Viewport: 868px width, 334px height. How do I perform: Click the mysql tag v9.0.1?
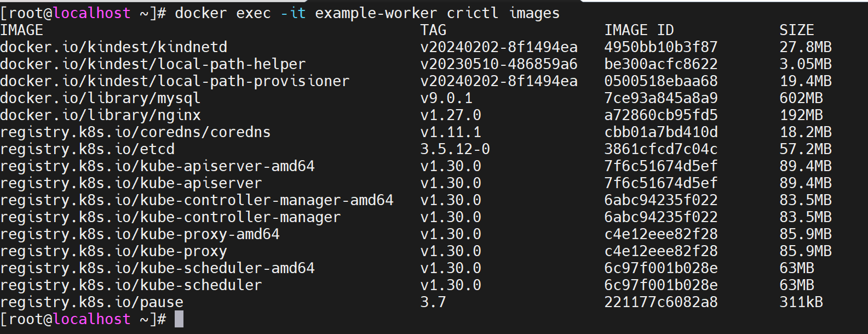point(446,98)
